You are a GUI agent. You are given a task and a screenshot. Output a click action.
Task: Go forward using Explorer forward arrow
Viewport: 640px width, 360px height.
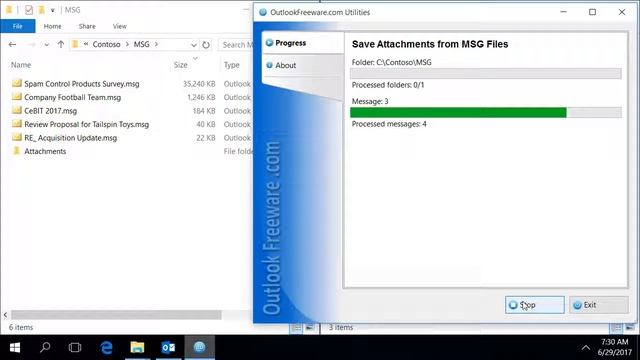pos(32,44)
